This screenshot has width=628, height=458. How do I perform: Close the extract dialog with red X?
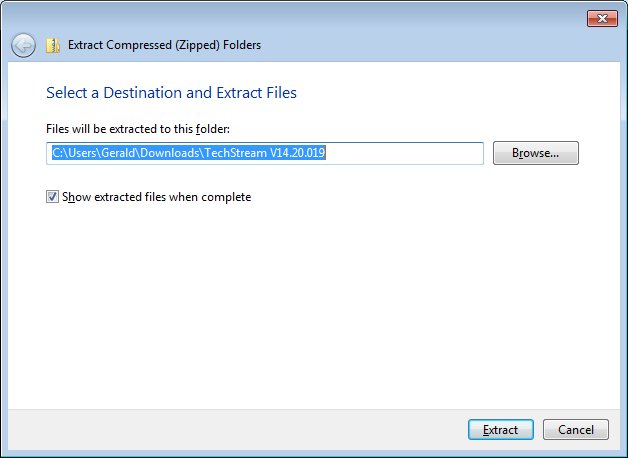(x=602, y=18)
